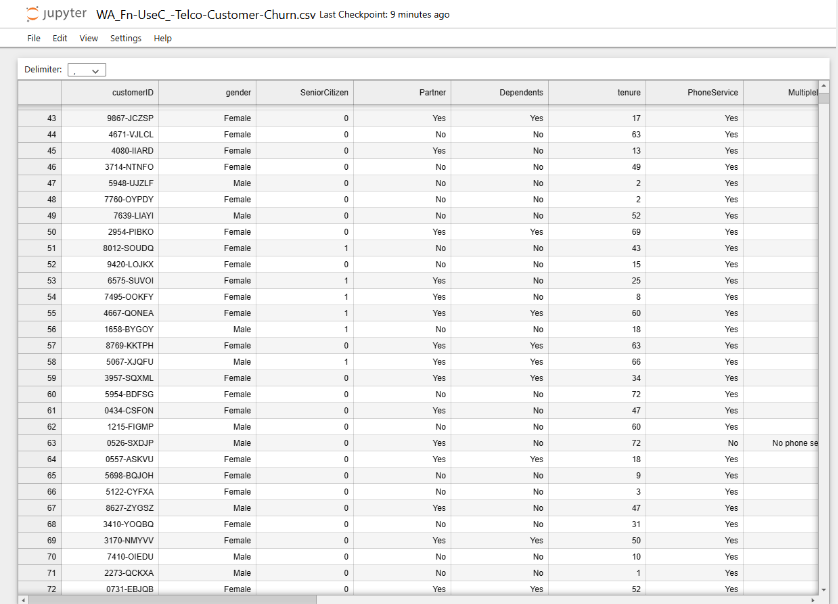
Task: Click the WA_Fn-UseC_-Telco-Customer-Churn.csv filename
Action: pos(202,14)
